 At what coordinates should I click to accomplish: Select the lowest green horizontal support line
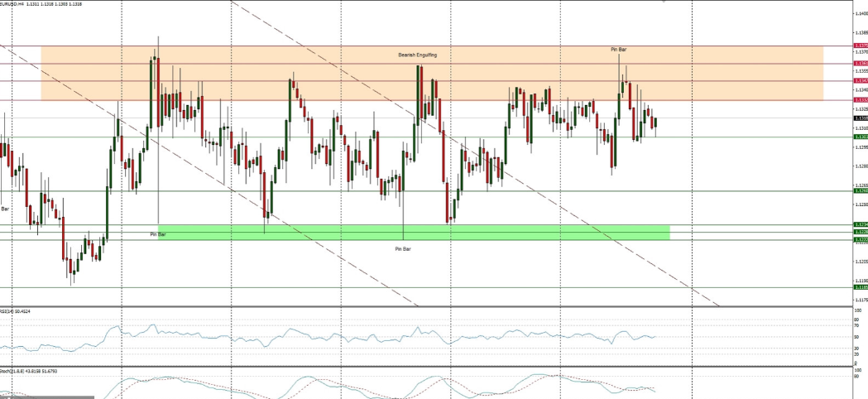[x=414, y=287]
